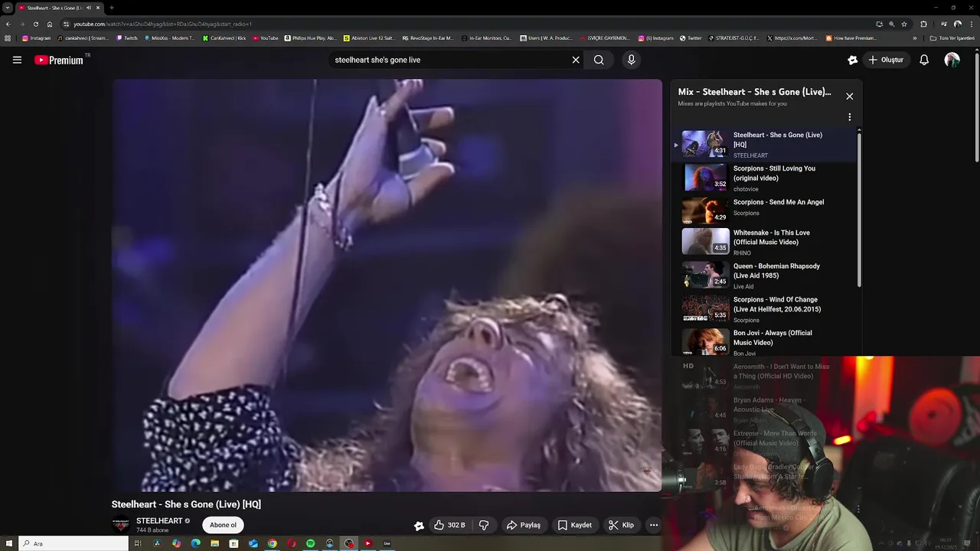Click the address bar URL
Viewport: 980px width, 551px height.
click(162, 24)
